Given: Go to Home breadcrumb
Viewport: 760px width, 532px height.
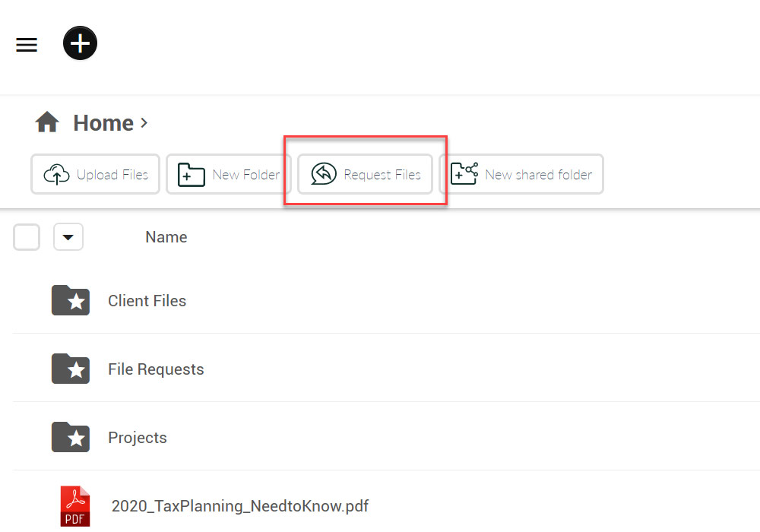Looking at the screenshot, I should pyautogui.click(x=103, y=122).
